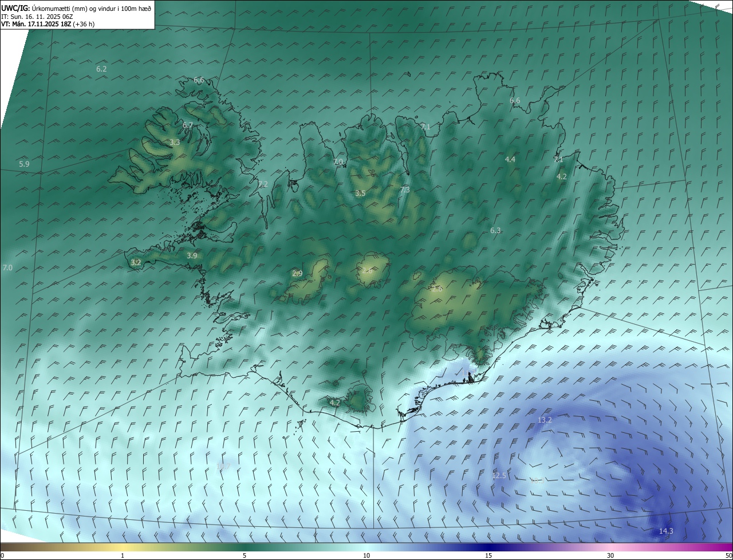Click the 4.4 value label on the map

510,160
